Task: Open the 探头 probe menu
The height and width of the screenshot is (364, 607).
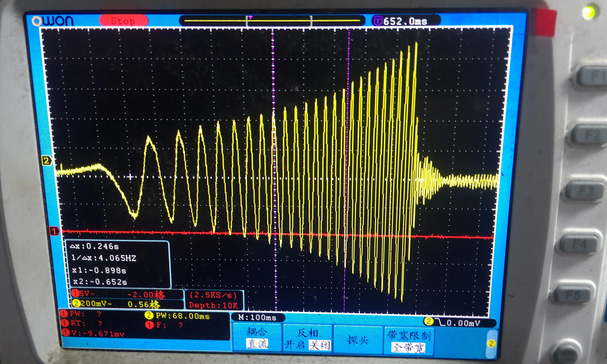Action: 357,340
